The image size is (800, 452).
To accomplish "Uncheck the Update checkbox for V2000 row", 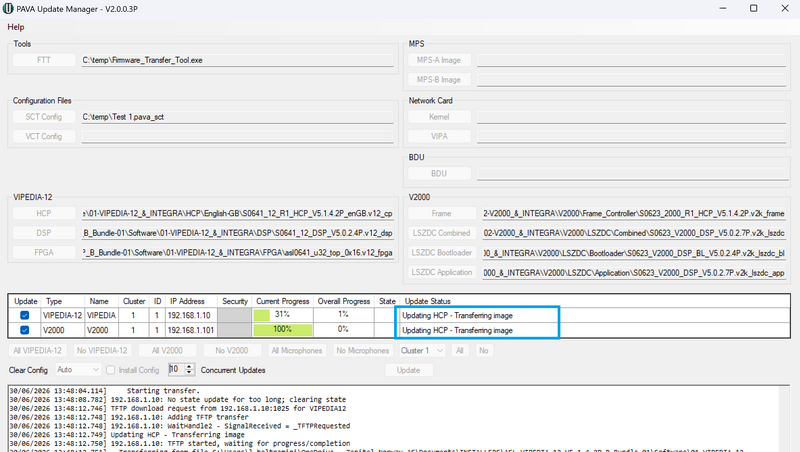I will tap(24, 330).
